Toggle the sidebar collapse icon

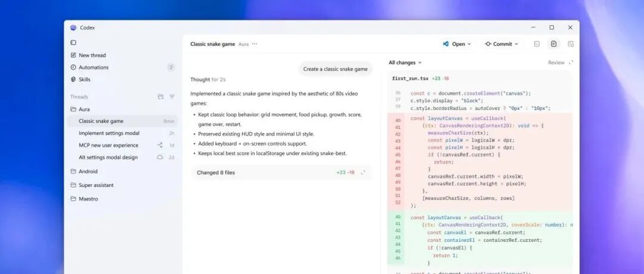pyautogui.click(x=73, y=42)
